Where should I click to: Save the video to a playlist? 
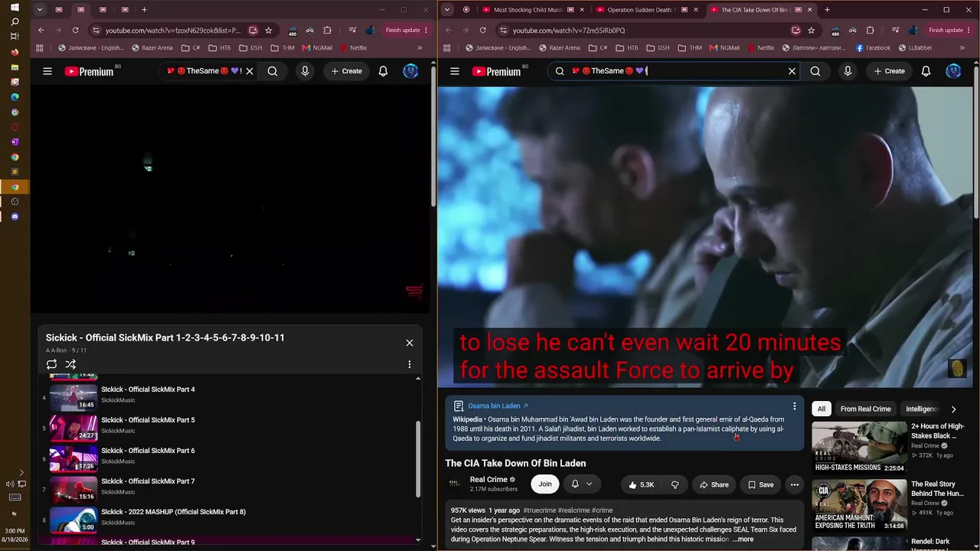pos(761,484)
